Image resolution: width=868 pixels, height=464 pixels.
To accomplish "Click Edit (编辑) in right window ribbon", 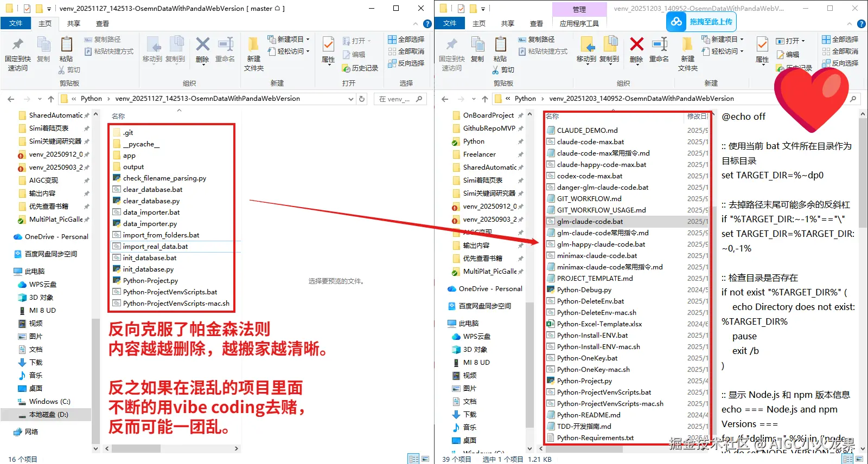I will pyautogui.click(x=788, y=54).
